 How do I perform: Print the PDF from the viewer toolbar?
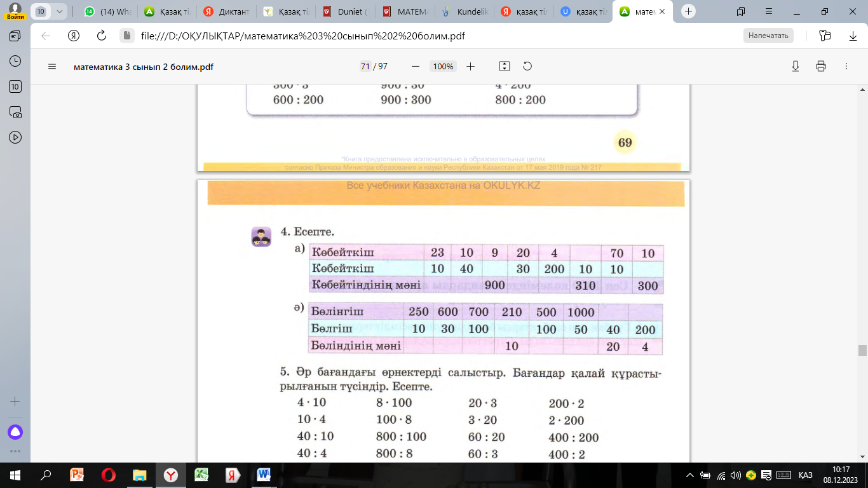tap(821, 66)
